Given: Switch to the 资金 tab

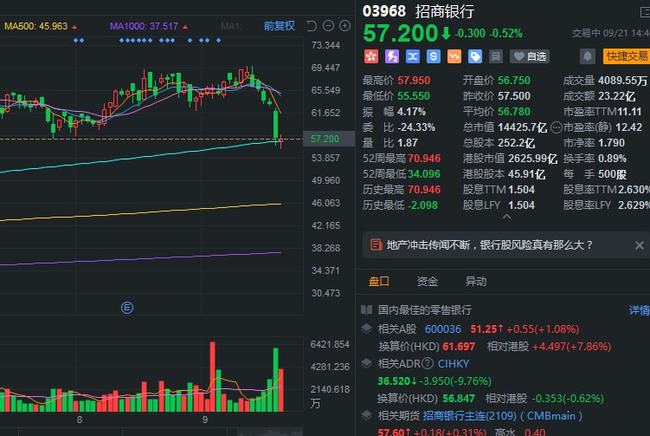Looking at the screenshot, I should (x=427, y=281).
